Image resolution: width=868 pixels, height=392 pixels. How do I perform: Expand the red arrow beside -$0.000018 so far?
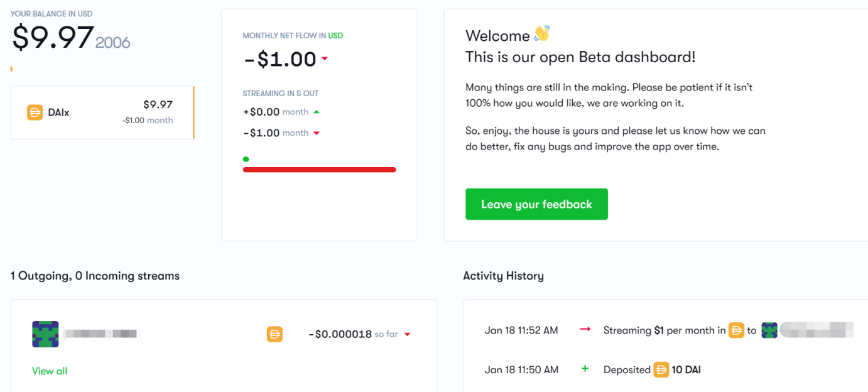click(x=408, y=334)
